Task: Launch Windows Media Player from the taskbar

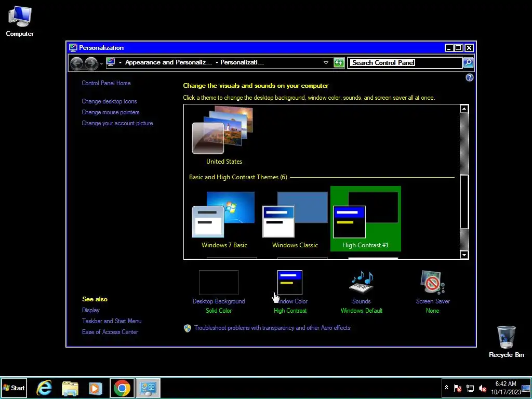Action: (x=96, y=388)
